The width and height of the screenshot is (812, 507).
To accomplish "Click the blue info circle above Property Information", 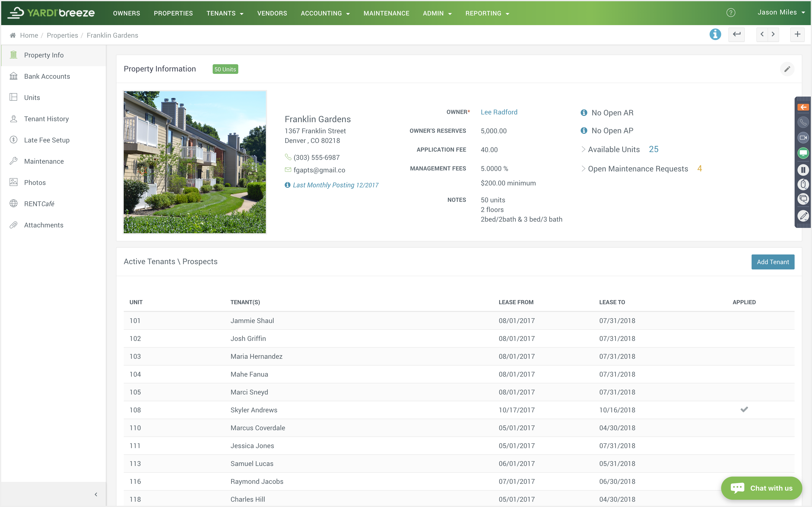I will (715, 34).
